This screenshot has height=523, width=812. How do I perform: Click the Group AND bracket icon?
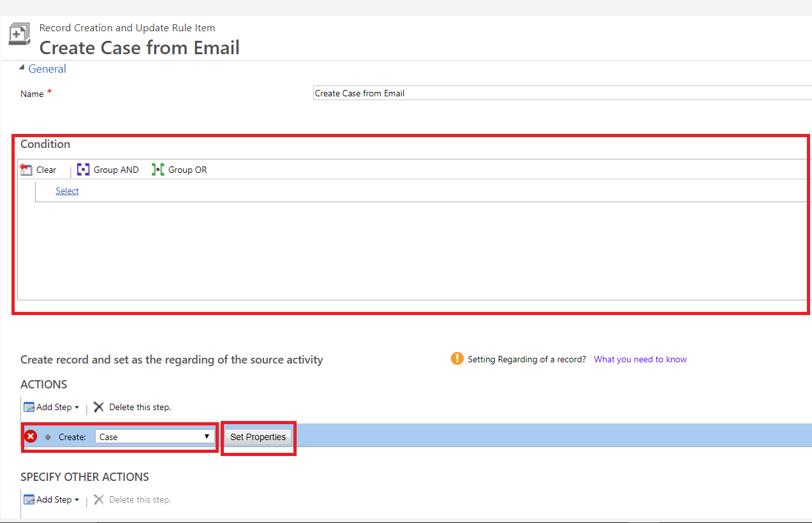pos(83,170)
